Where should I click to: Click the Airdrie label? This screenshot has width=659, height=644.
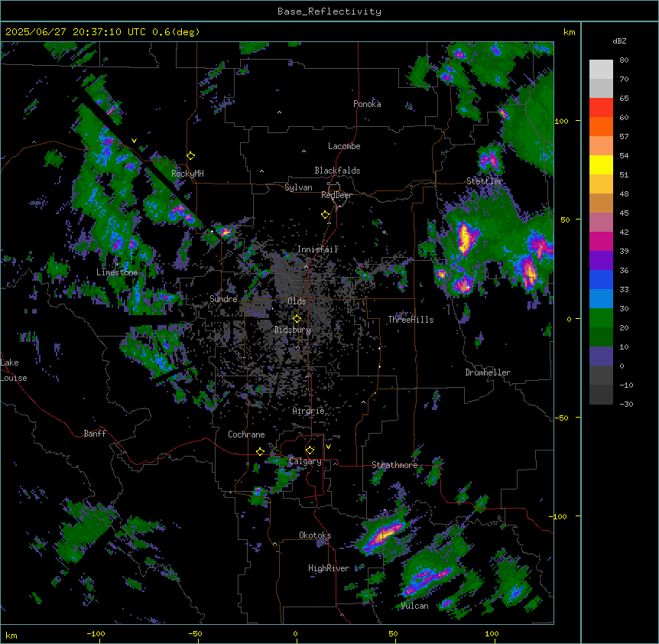tap(309, 411)
